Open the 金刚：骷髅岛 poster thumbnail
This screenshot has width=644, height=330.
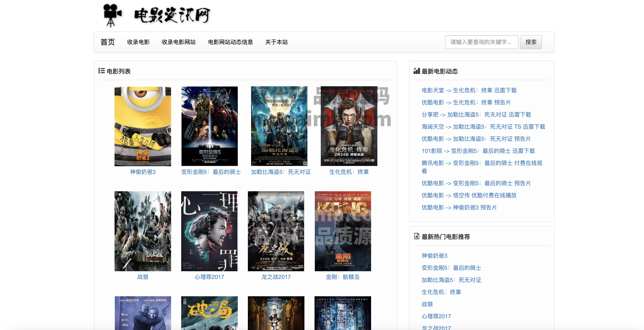tap(343, 231)
